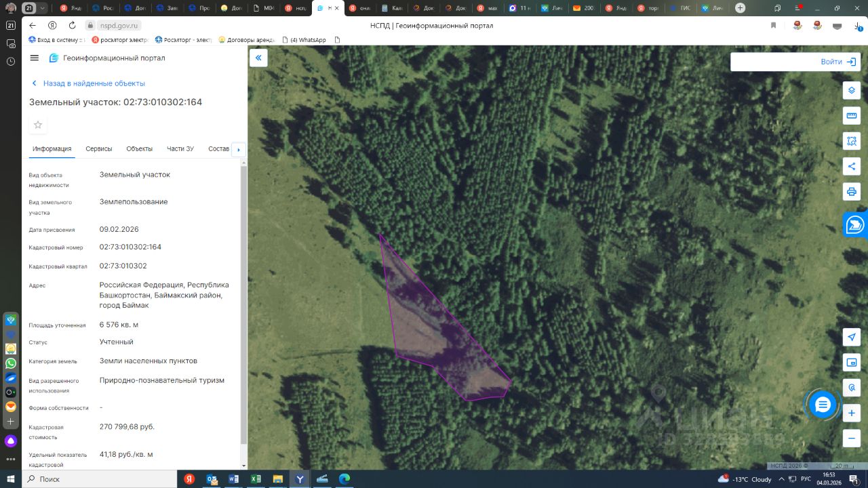Select the area selection tool
The width and height of the screenshot is (868, 488).
pyautogui.click(x=852, y=141)
